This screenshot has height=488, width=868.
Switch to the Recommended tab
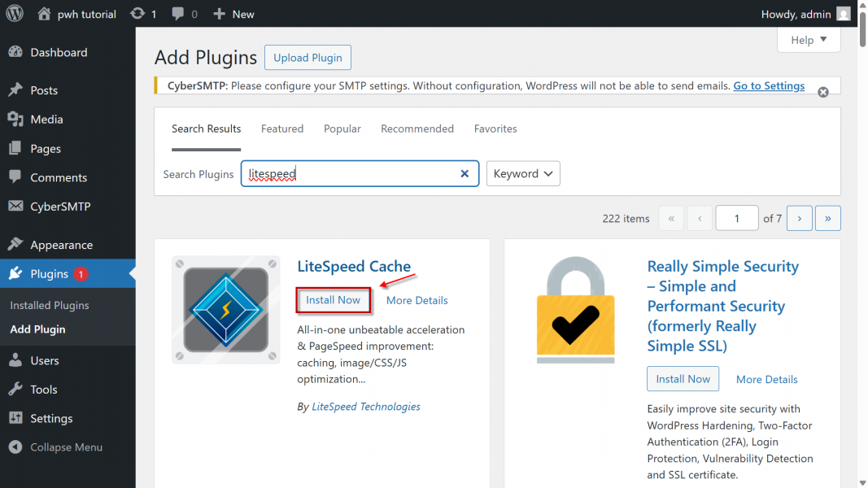(x=417, y=129)
